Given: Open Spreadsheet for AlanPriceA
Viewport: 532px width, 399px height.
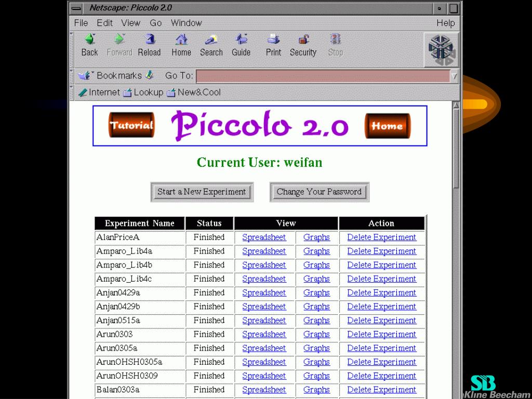Looking at the screenshot, I should pyautogui.click(x=264, y=237).
